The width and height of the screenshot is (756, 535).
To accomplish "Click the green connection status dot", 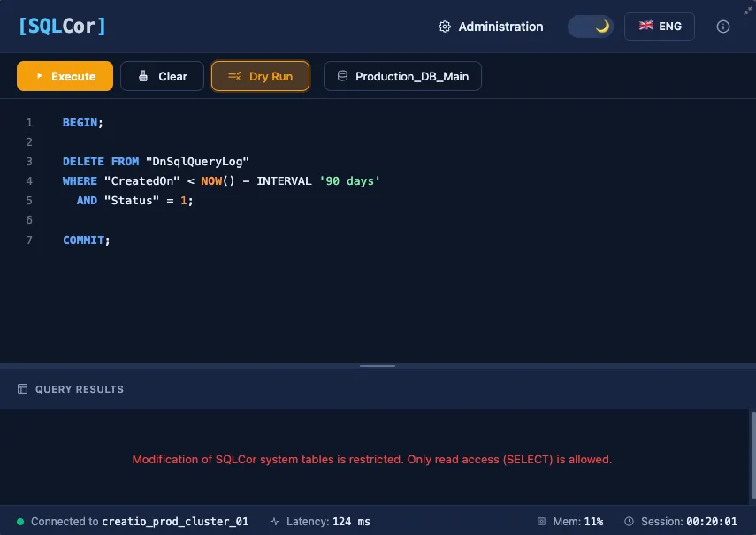I will click(x=20, y=522).
